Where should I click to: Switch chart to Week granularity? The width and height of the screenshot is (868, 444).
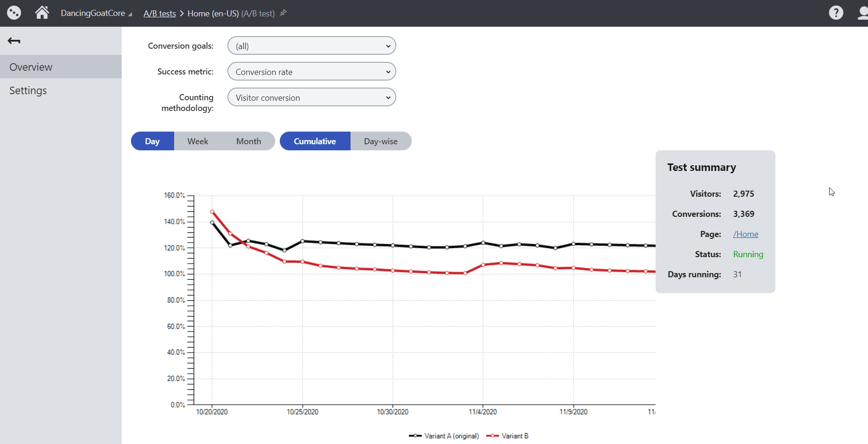click(197, 141)
